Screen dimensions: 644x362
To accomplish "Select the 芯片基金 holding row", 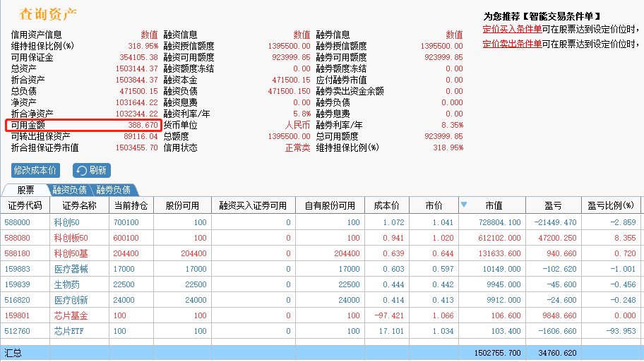I will [321, 315].
